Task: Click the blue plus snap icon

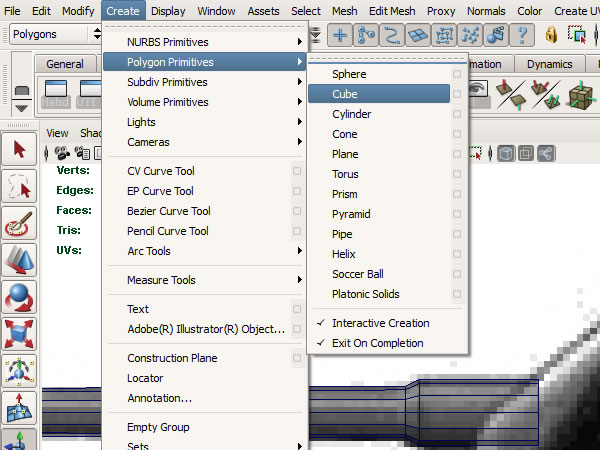Action: [x=340, y=35]
